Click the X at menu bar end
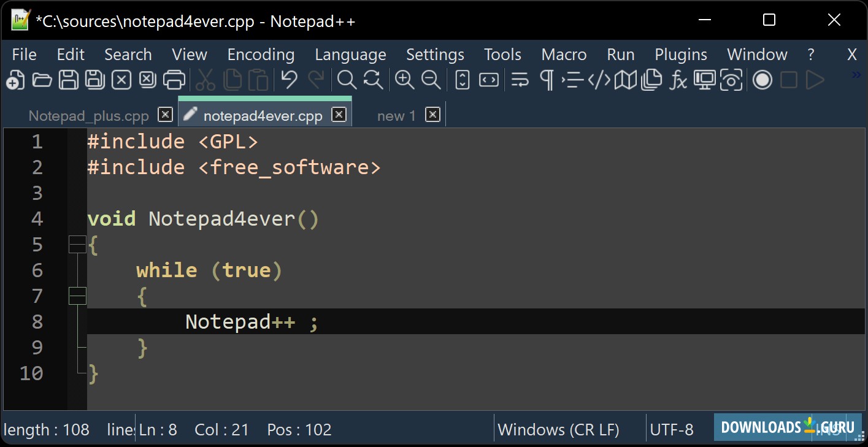Image resolution: width=868 pixels, height=447 pixels. [851, 55]
